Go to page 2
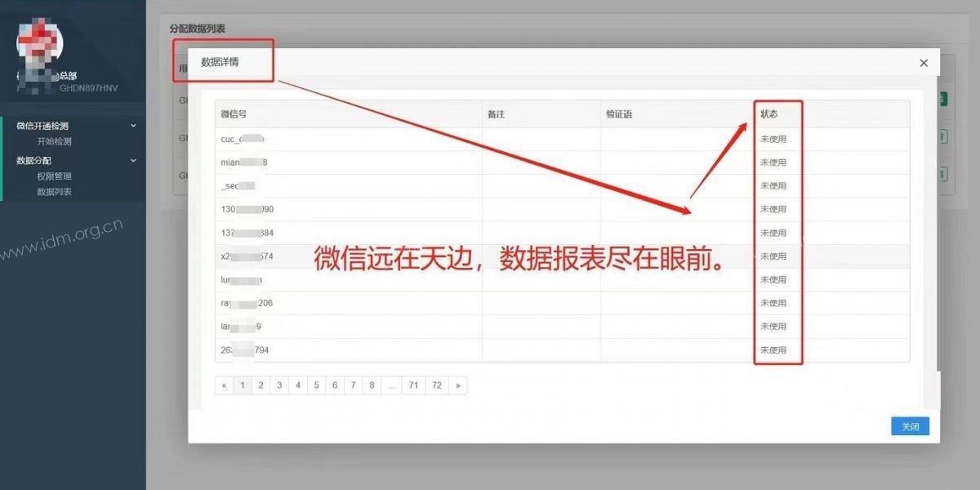Screen dimensions: 980x490 (x=261, y=385)
